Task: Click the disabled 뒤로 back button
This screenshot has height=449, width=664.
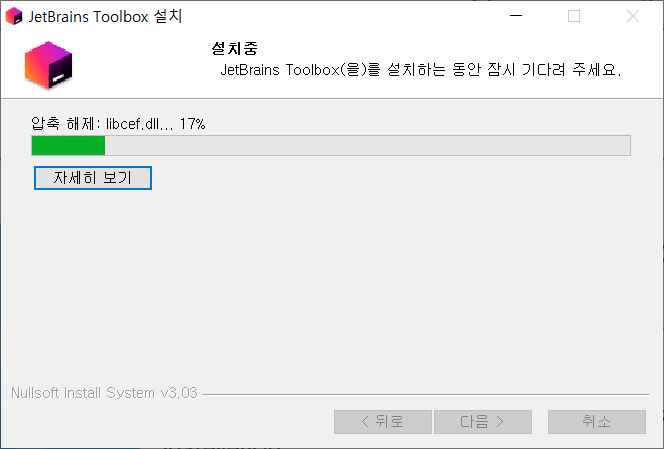Action: [383, 422]
